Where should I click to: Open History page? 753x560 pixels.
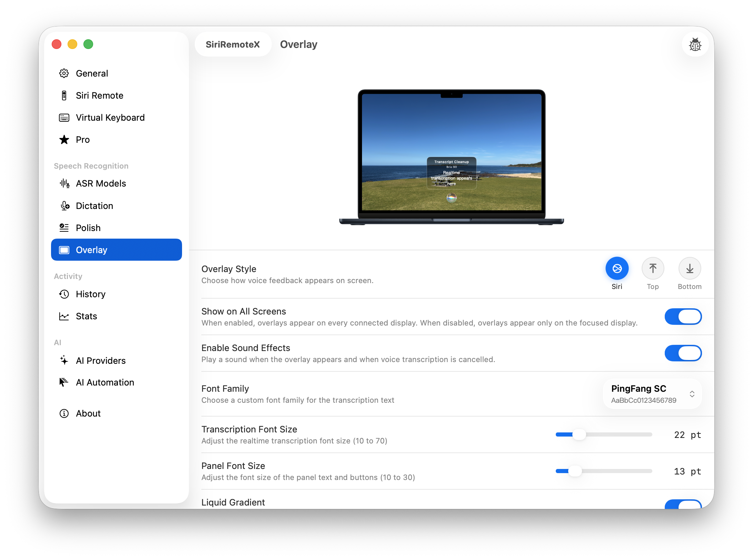117,294
